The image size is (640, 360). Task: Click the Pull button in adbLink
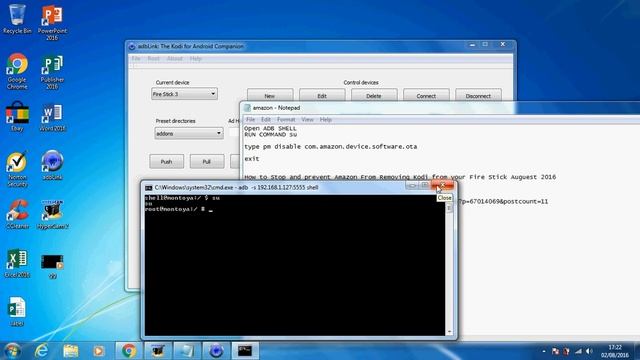pos(207,162)
